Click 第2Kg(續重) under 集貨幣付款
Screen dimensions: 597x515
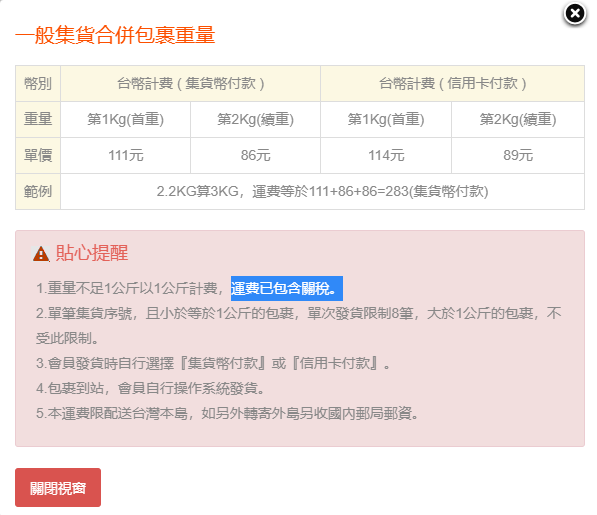click(x=255, y=120)
